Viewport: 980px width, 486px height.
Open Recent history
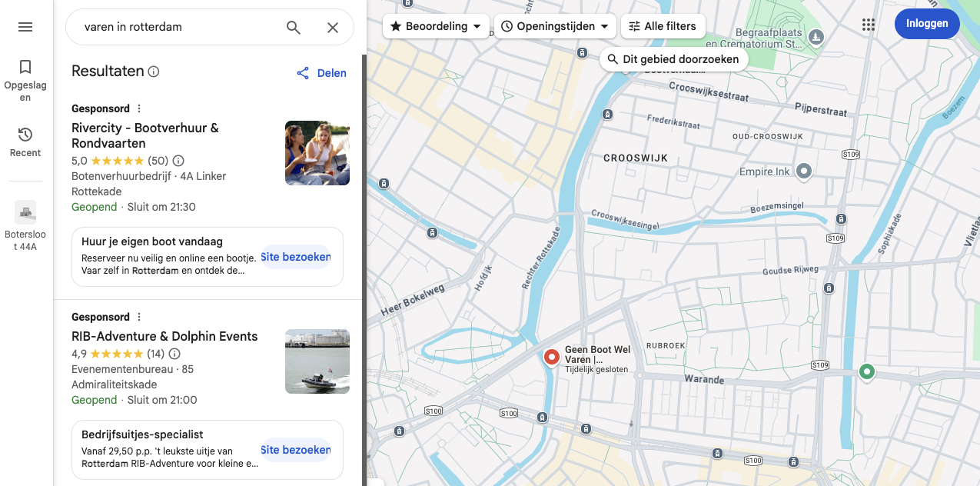25,142
